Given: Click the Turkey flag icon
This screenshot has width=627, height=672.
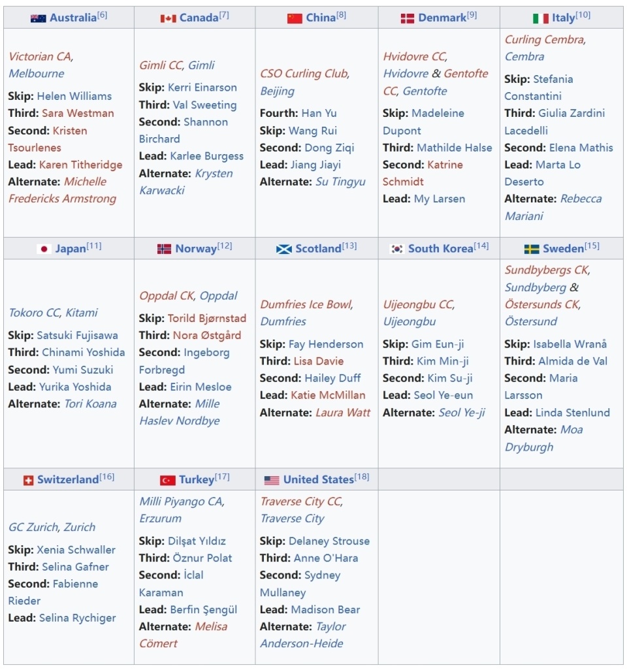Looking at the screenshot, I should tap(167, 480).
